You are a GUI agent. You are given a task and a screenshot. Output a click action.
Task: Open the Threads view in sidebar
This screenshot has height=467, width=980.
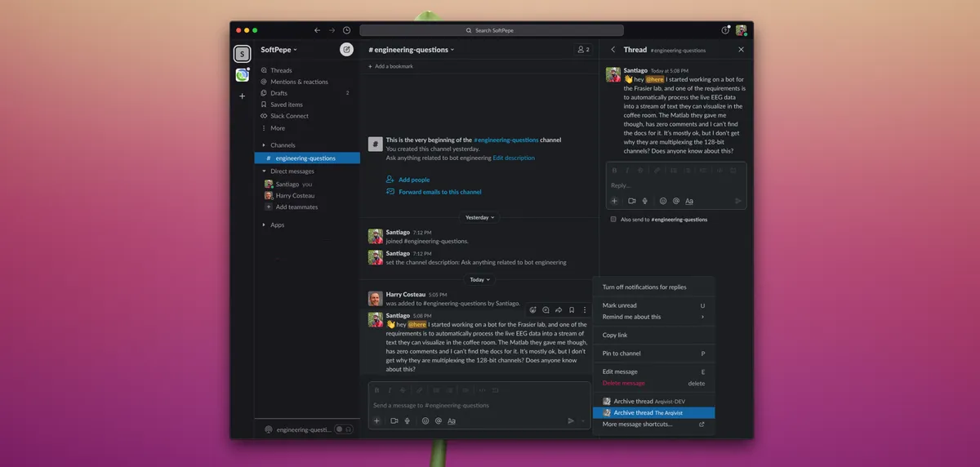tap(276, 70)
